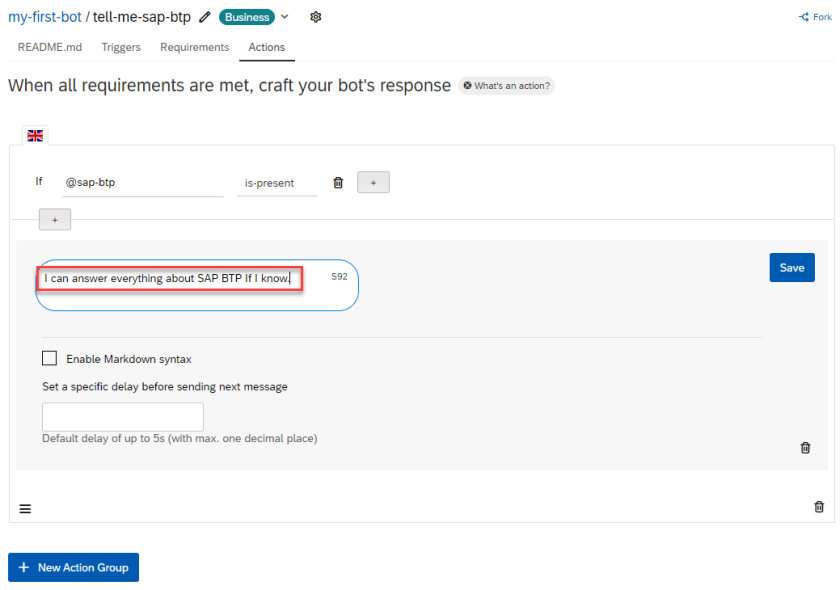The image size is (840, 590).
Task: View the README.md tab
Action: [x=49, y=47]
